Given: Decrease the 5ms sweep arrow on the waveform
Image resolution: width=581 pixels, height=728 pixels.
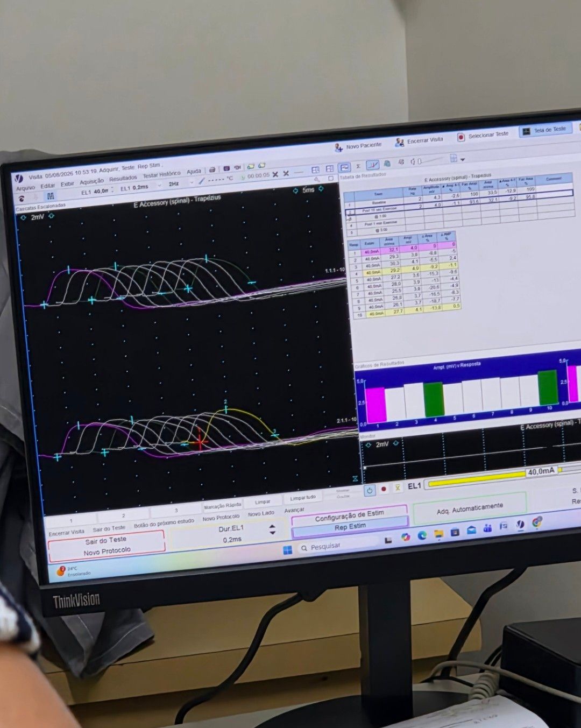Looking at the screenshot, I should pyautogui.click(x=295, y=190).
